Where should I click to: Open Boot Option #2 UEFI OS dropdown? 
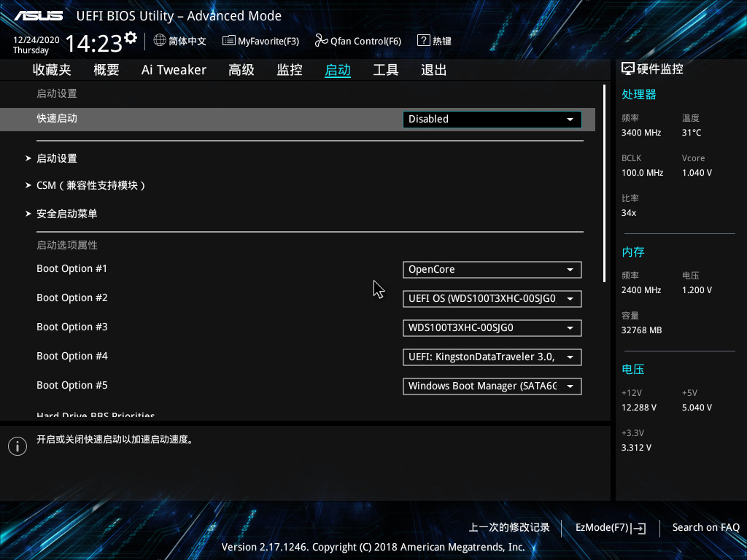pyautogui.click(x=492, y=298)
